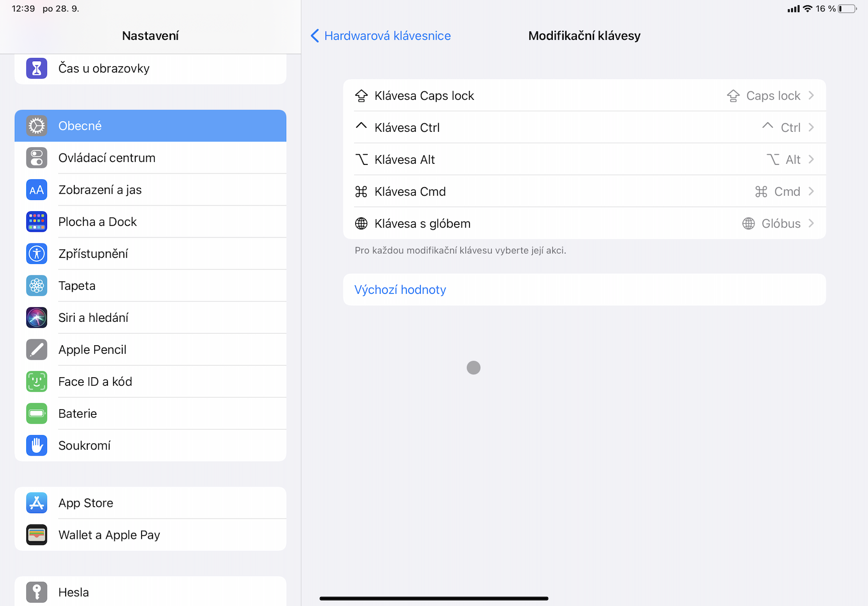Click the Zpřístupnění accessibility icon

(x=37, y=254)
